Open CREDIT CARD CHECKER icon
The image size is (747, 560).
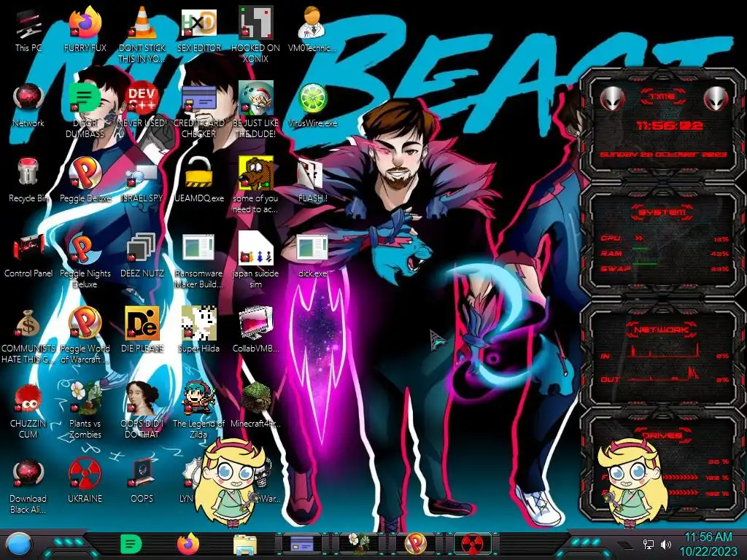pos(198,99)
